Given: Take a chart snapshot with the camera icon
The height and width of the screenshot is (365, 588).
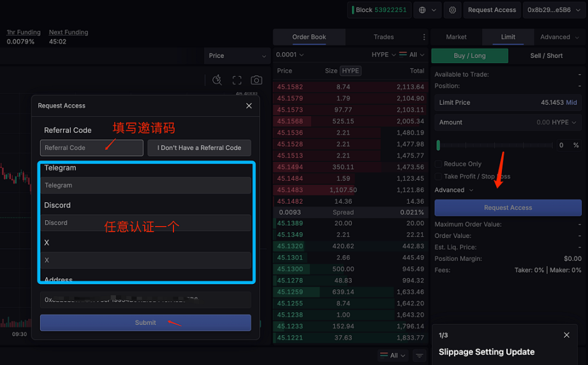Looking at the screenshot, I should point(256,80).
